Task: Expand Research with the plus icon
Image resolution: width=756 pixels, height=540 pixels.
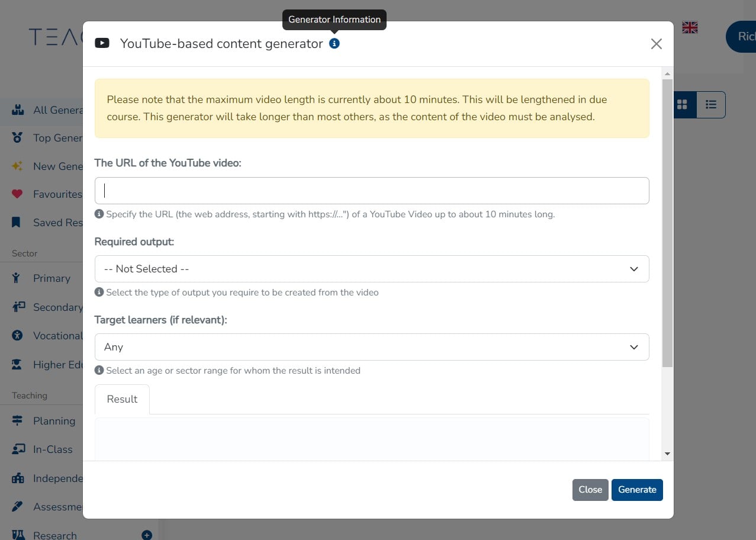Action: tap(147, 535)
